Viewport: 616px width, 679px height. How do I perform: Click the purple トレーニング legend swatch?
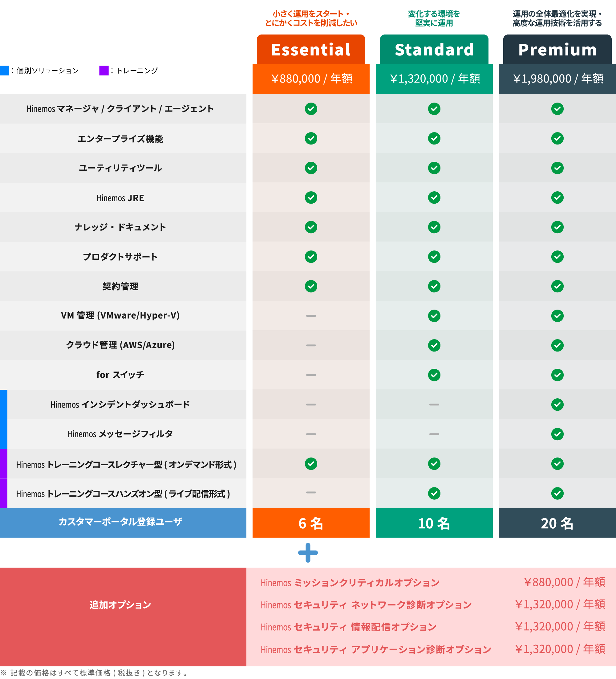pyautogui.click(x=104, y=70)
